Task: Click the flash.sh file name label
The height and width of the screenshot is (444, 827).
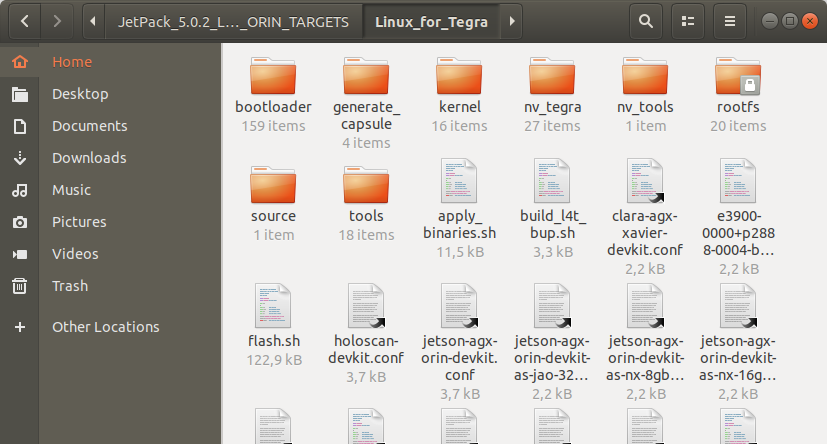Action: pyautogui.click(x=274, y=341)
